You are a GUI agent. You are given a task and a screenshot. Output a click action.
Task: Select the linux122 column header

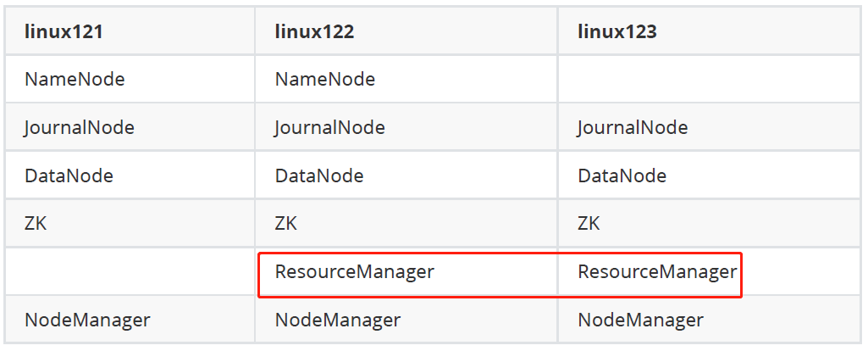coord(314,32)
